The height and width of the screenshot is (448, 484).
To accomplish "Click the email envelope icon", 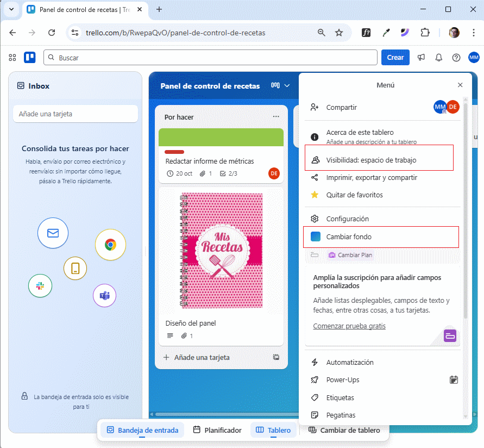I will (x=53, y=233).
